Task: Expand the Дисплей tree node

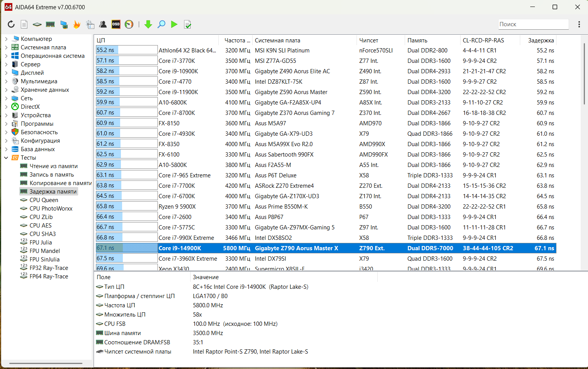Action: tap(6, 73)
